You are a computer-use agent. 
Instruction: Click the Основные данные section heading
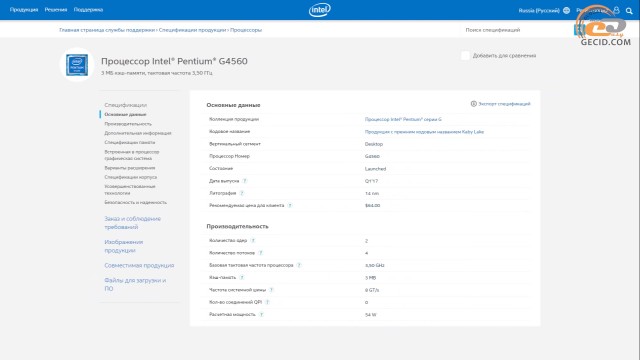click(233, 105)
